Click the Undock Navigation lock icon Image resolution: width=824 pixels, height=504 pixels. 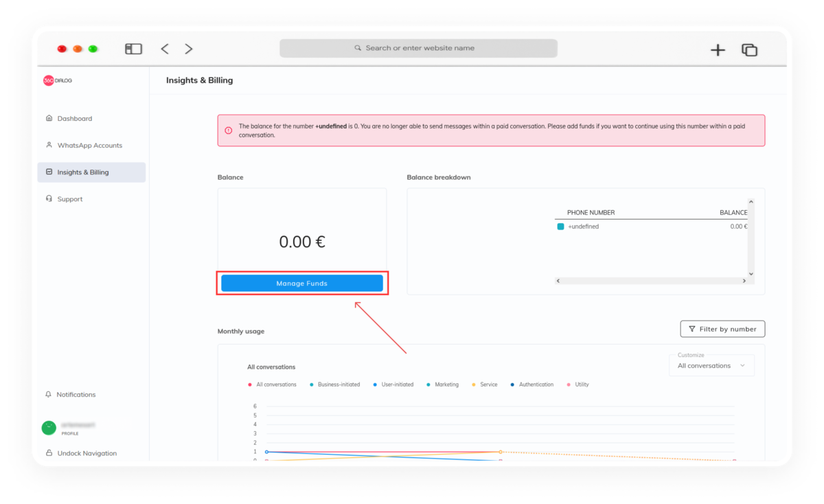(49, 453)
